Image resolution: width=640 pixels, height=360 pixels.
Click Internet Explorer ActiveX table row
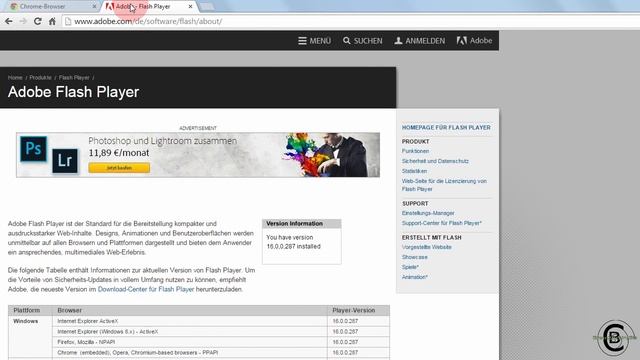pos(220,321)
